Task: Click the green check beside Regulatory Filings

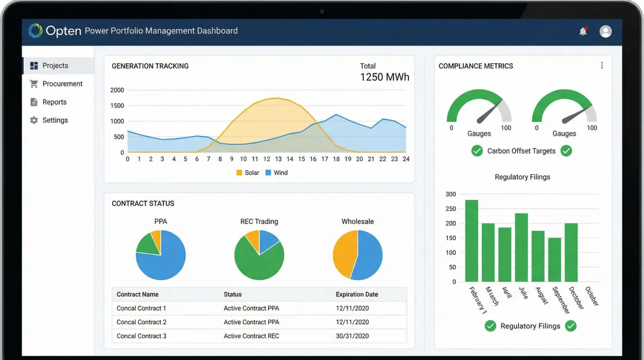Action: tap(491, 326)
